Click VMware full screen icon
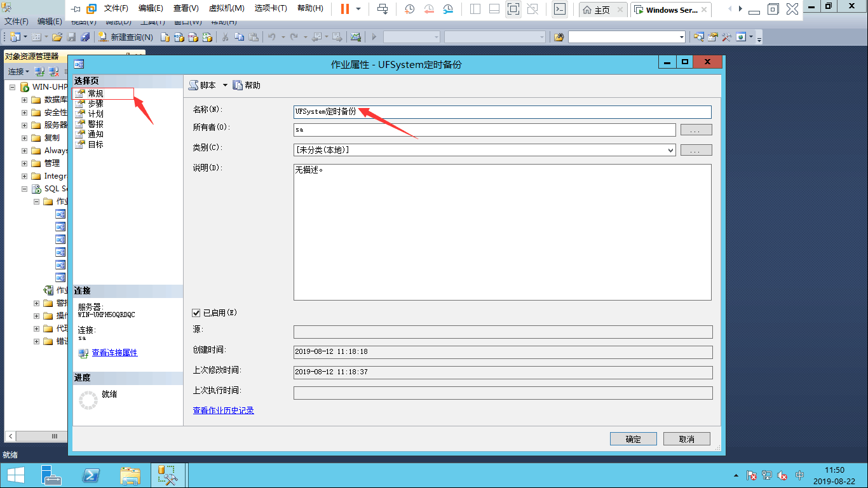Image resolution: width=868 pixels, height=488 pixels. (x=513, y=9)
